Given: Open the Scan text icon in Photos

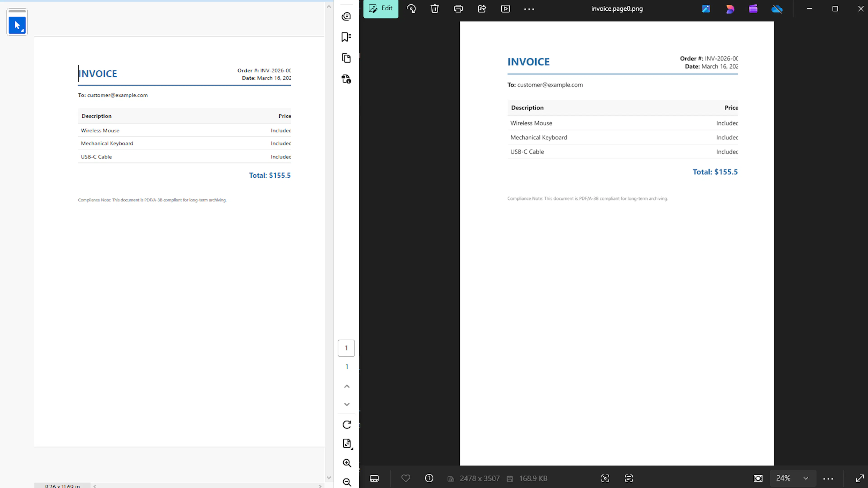Looking at the screenshot, I should (629, 478).
